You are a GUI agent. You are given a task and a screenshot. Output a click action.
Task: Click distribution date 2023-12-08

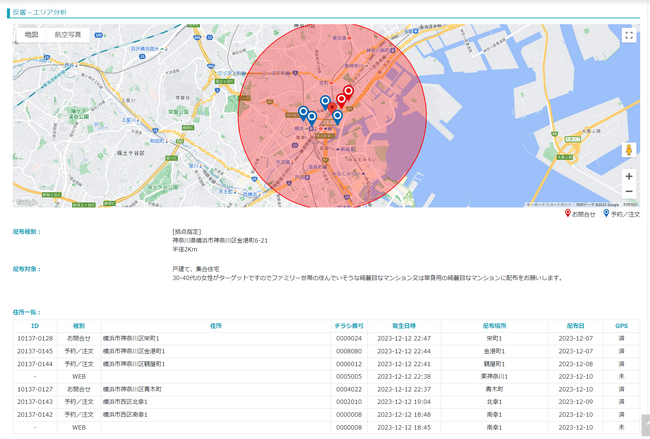[575, 364]
